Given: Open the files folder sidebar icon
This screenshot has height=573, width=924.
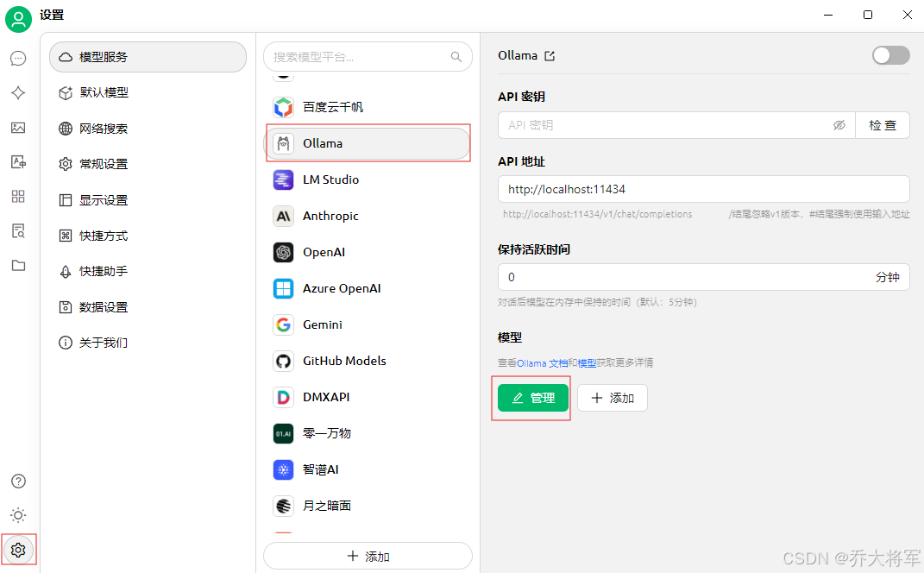Looking at the screenshot, I should point(18,265).
